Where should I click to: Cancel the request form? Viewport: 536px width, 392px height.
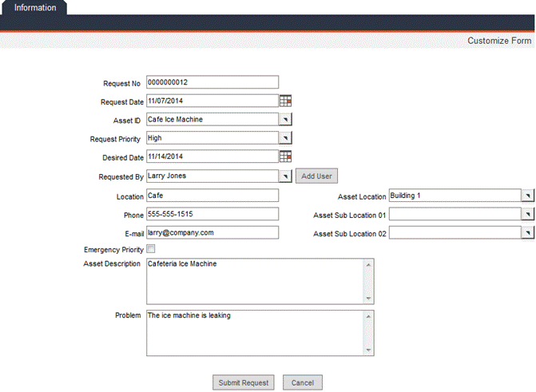click(303, 383)
